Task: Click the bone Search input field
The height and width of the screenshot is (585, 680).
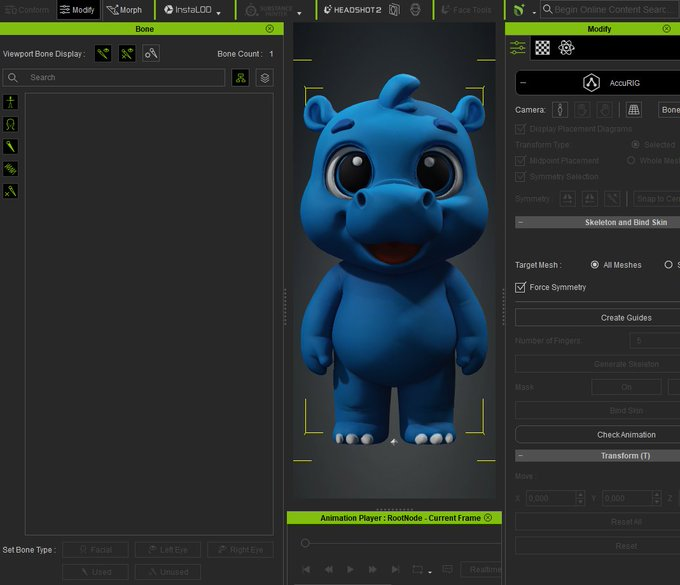Action: [114, 78]
